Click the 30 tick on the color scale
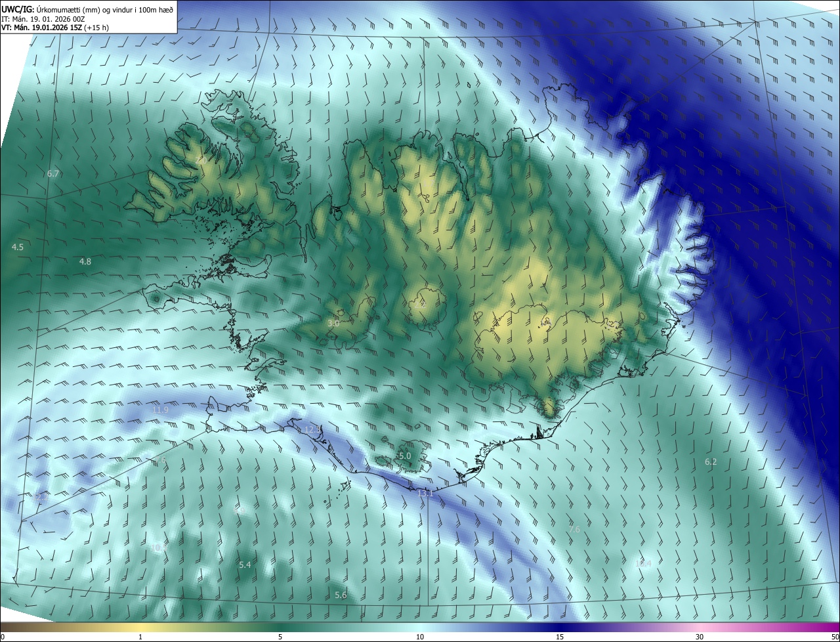 pyautogui.click(x=700, y=637)
